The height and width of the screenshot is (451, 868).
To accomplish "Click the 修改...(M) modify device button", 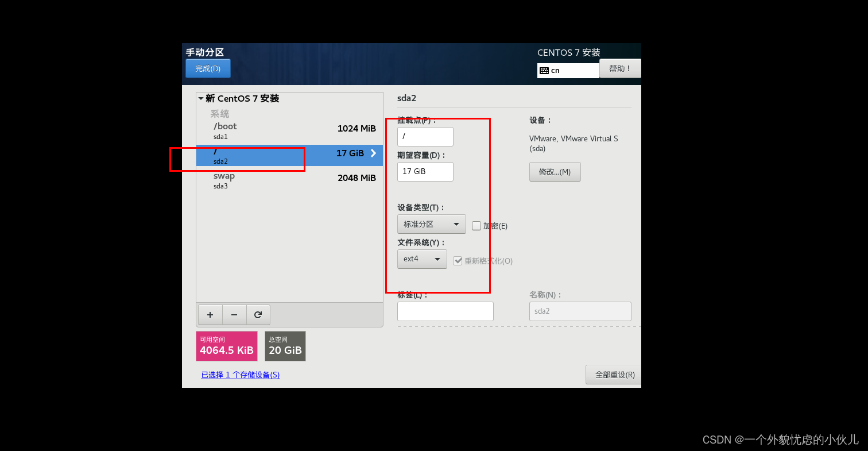I will click(x=555, y=172).
